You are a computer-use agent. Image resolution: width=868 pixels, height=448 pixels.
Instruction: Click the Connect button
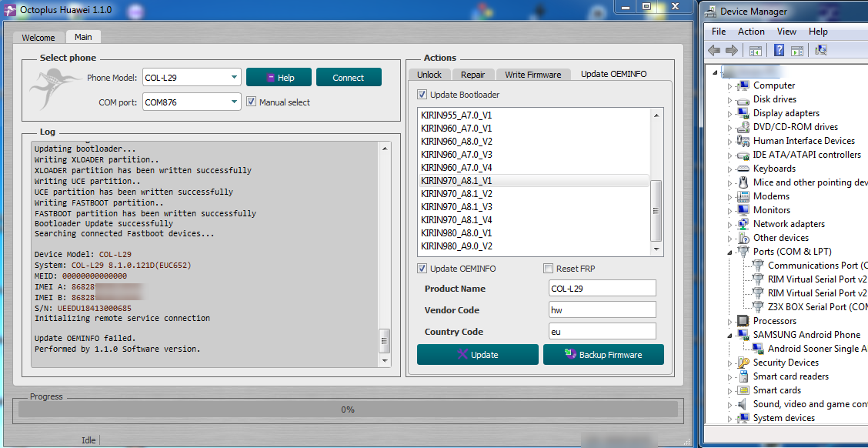pos(349,78)
